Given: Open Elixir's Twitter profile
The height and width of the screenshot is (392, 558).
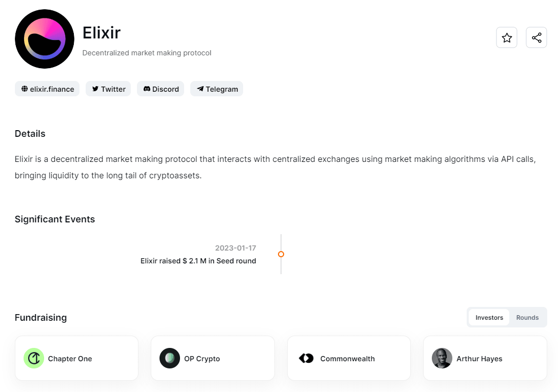Looking at the screenshot, I should (108, 89).
